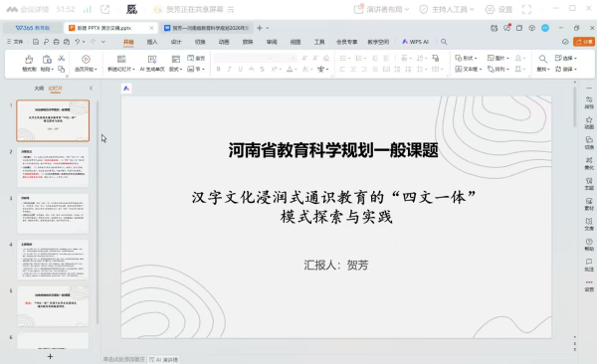This screenshot has width=597, height=364.
Task: Open the Animations (动画) ribbon tab
Action: 224,42
